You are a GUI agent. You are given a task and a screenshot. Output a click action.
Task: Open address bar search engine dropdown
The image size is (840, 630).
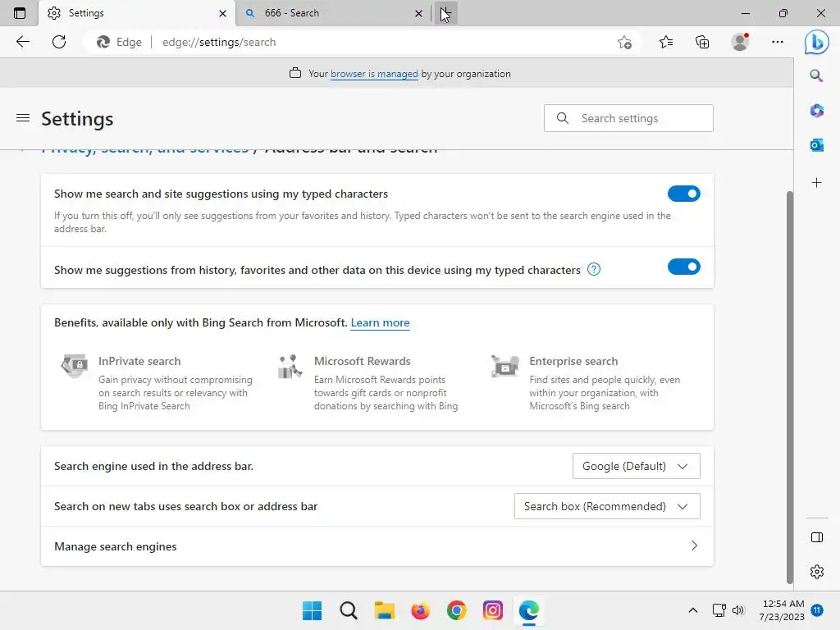click(636, 466)
